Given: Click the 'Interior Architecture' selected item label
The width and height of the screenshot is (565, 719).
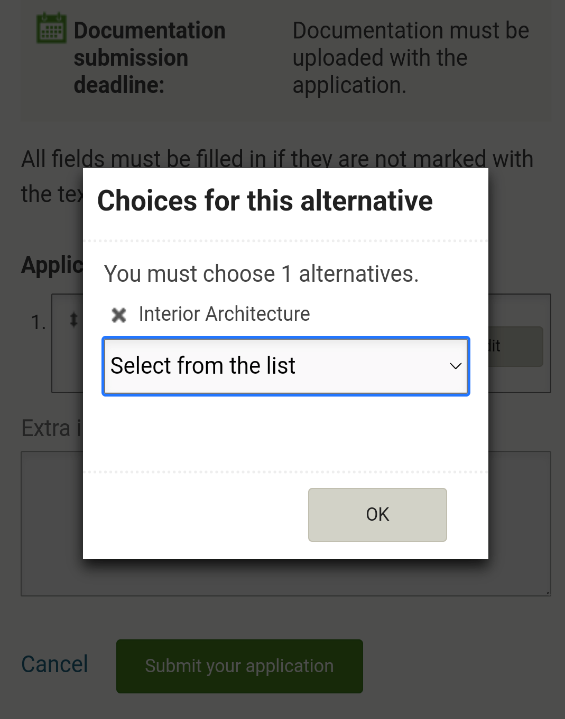Looking at the screenshot, I should click(224, 314).
